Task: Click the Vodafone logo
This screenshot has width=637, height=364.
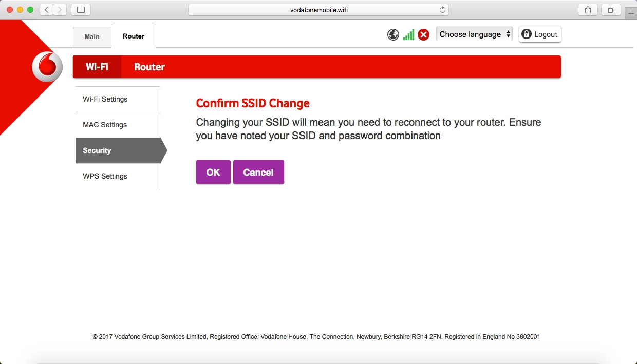Action: tap(47, 67)
